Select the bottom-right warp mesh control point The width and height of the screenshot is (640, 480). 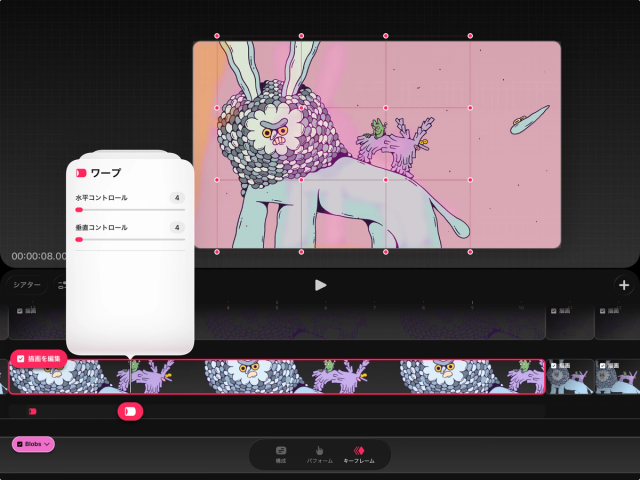[470, 252]
